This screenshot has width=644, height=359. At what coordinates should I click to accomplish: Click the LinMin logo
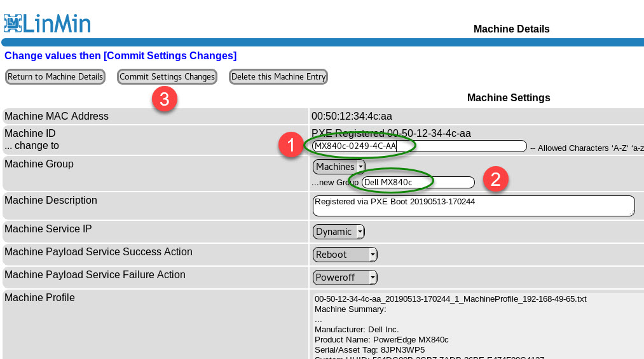point(47,23)
